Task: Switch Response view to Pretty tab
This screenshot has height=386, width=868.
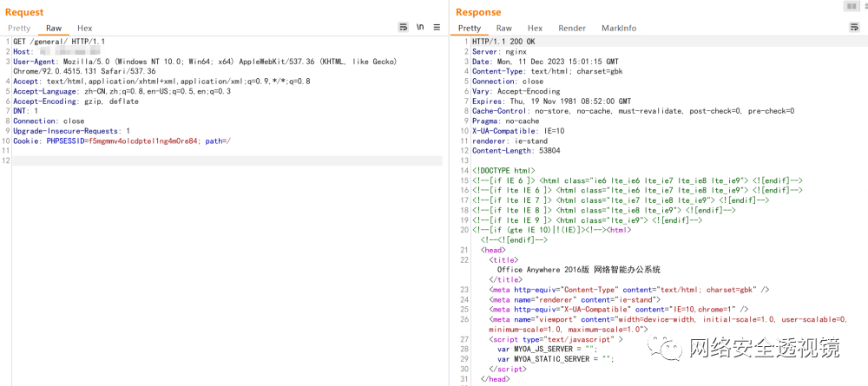Action: coord(470,29)
